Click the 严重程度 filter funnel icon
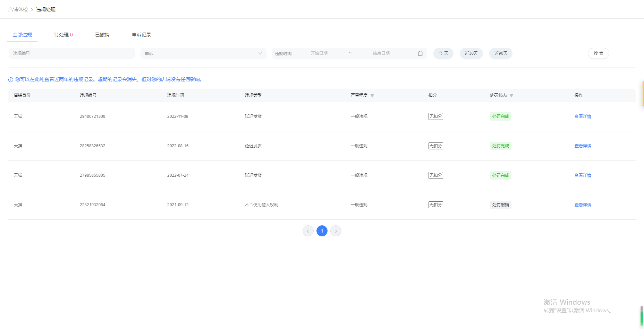644x331 pixels. [372, 96]
